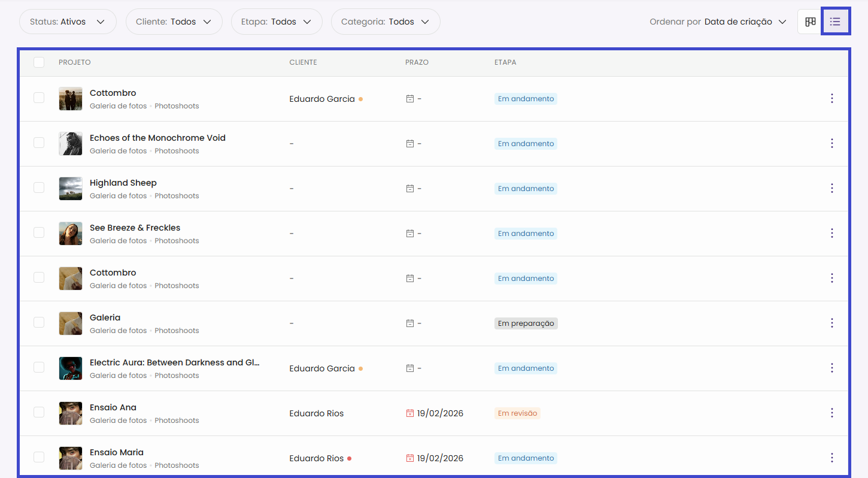The width and height of the screenshot is (868, 478).
Task: Click calendar icon for Ensaio Maria deadline
Action: click(x=410, y=458)
